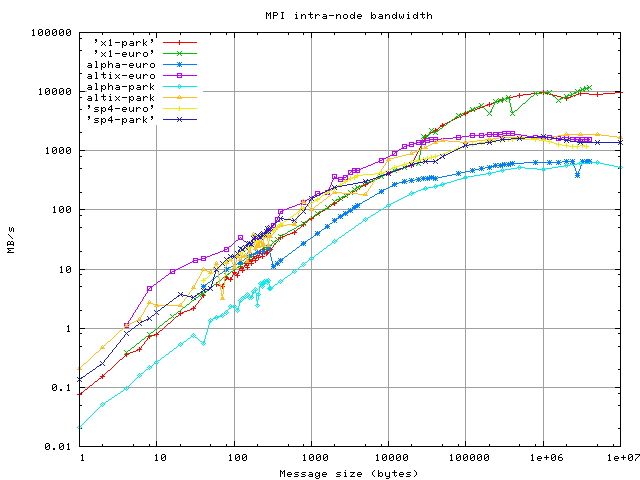640x480 pixels.
Task: Click the 'alpha-euro' legend label
Action: click(x=121, y=64)
